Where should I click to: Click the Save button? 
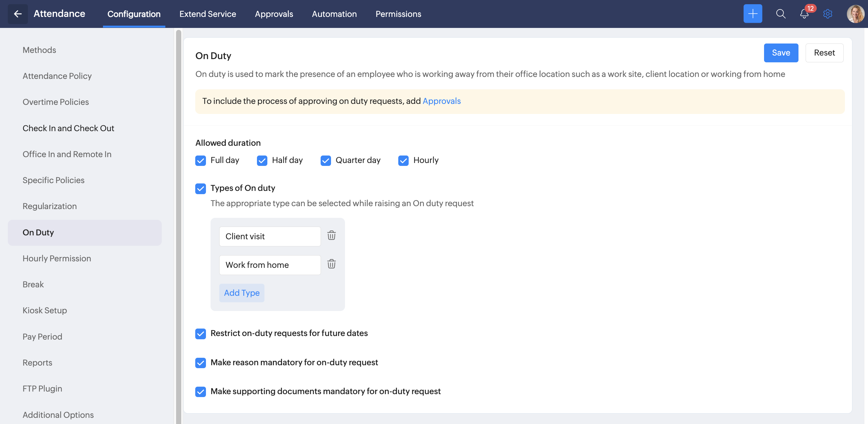coord(781,53)
